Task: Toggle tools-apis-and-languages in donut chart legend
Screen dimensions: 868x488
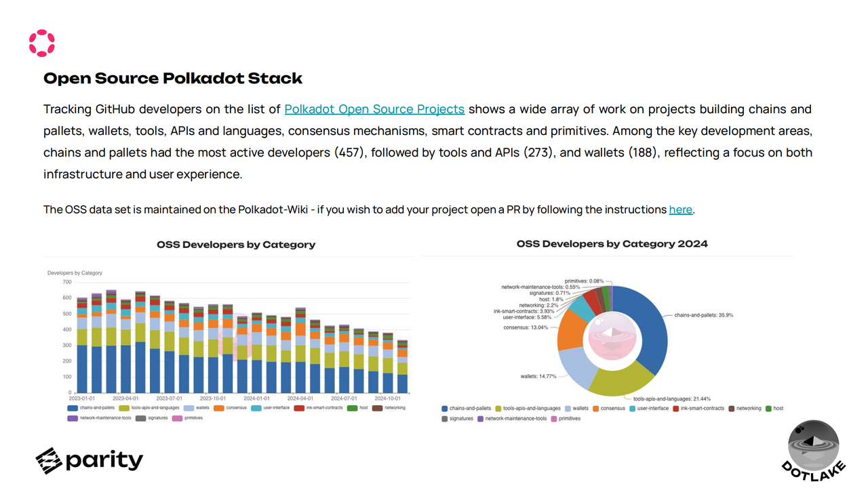Action: [x=528, y=409]
